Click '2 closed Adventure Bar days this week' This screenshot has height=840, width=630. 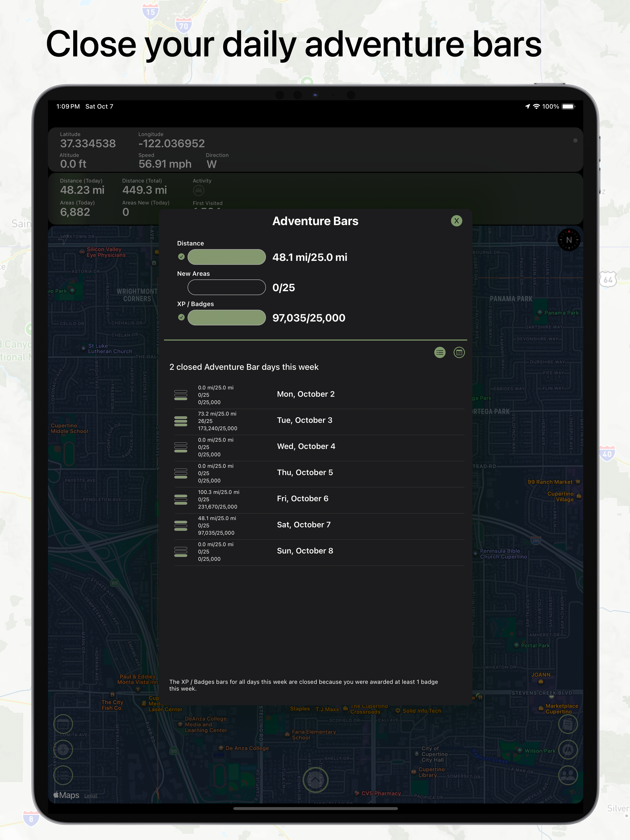[244, 367]
